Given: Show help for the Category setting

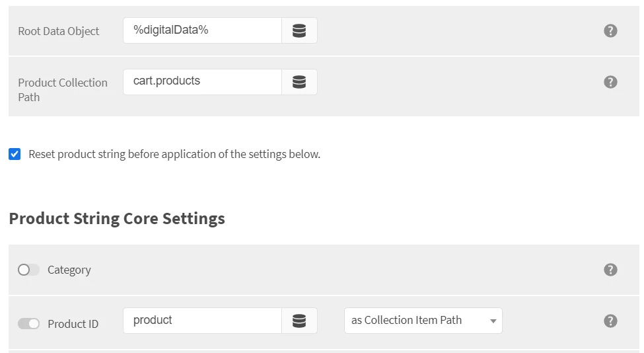Looking at the screenshot, I should [x=610, y=270].
